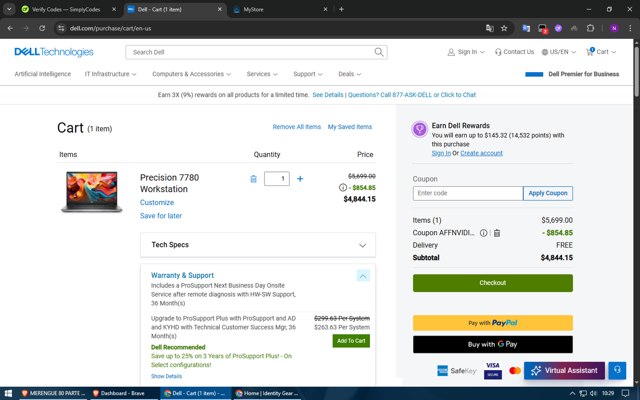Image resolution: width=640 pixels, height=400 pixels.
Task: Open IT Infrastructure menu
Action: coord(110,74)
